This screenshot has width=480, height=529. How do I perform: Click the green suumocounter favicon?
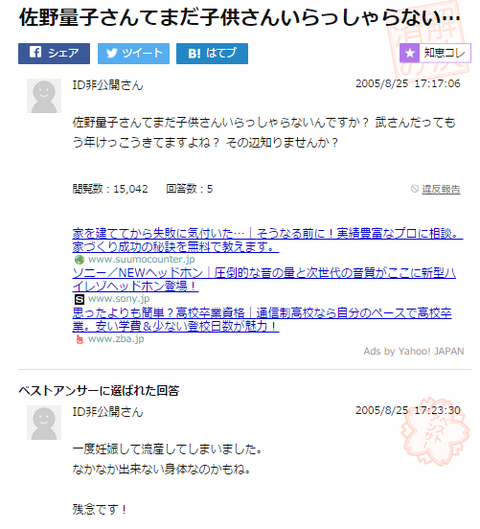pos(79,259)
